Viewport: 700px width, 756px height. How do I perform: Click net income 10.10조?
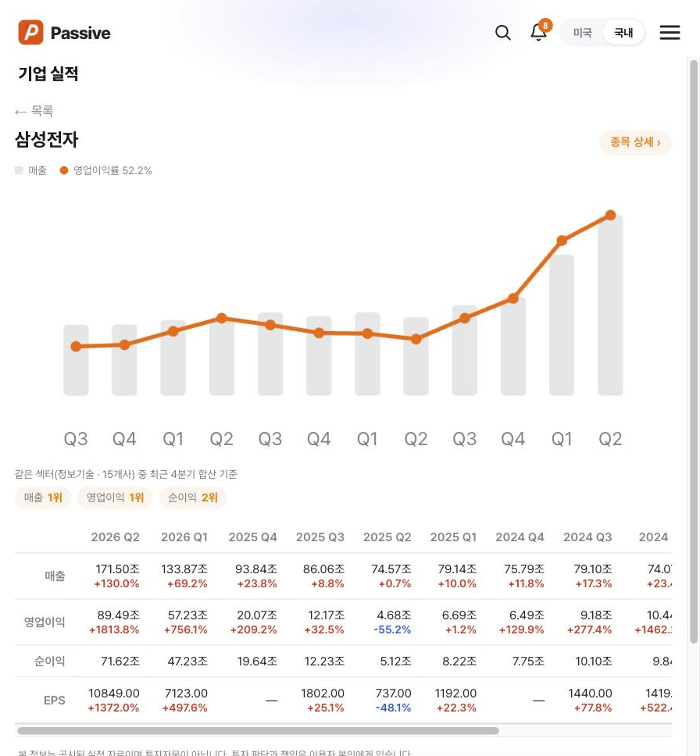pos(594,661)
